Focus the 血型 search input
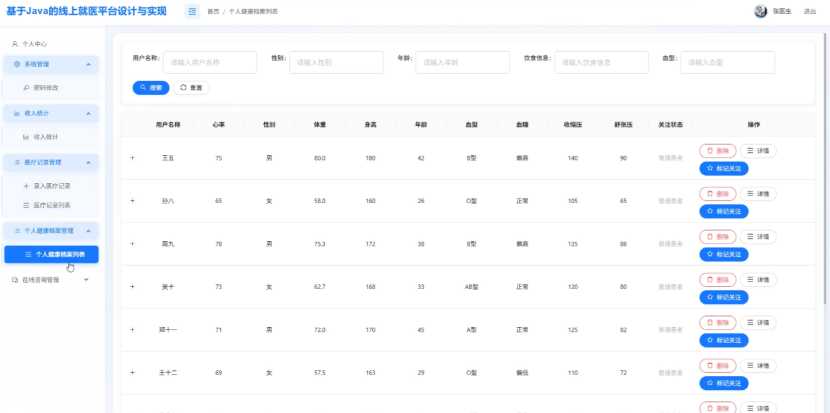 pyautogui.click(x=728, y=62)
